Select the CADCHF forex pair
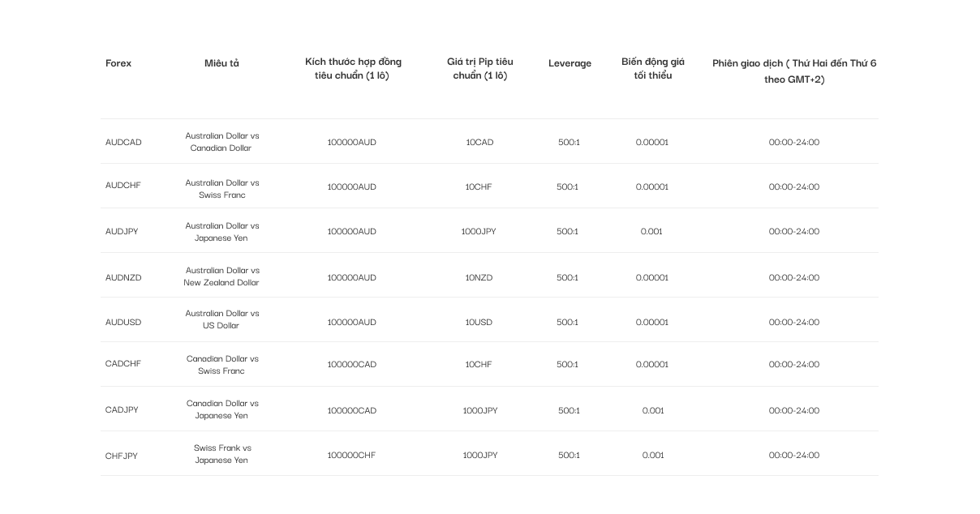This screenshot has width=980, height=514. pos(123,363)
